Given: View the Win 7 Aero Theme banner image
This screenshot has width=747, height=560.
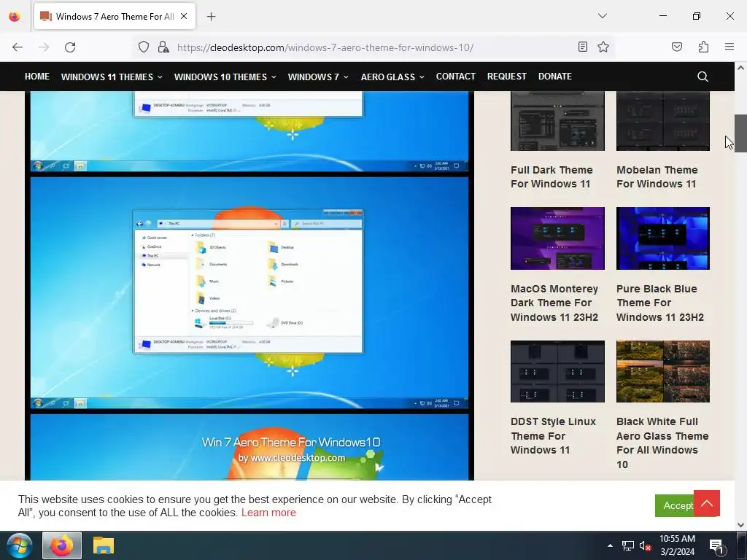Looking at the screenshot, I should click(x=249, y=447).
